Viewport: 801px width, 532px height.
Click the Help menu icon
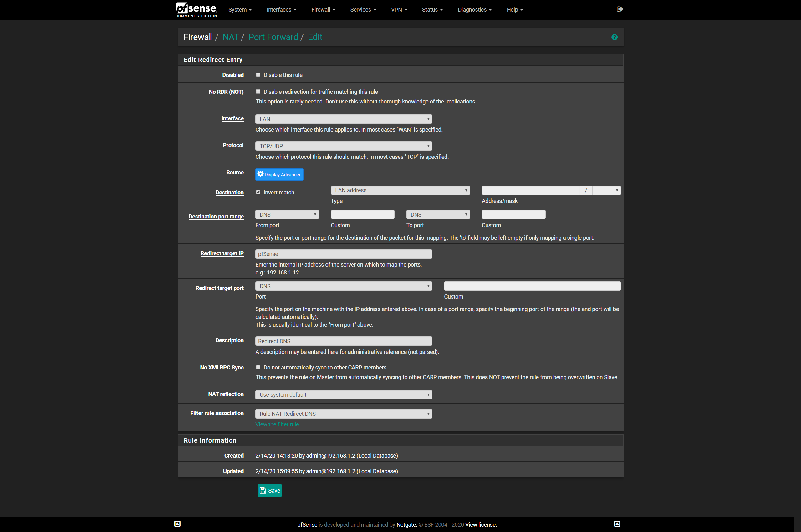(x=513, y=9)
